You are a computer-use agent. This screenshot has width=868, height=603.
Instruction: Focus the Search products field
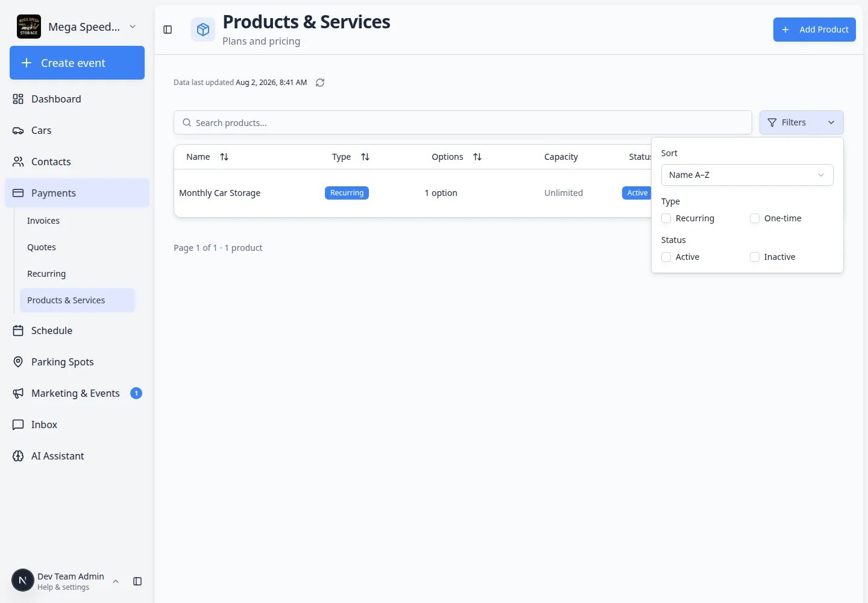pyautogui.click(x=463, y=122)
